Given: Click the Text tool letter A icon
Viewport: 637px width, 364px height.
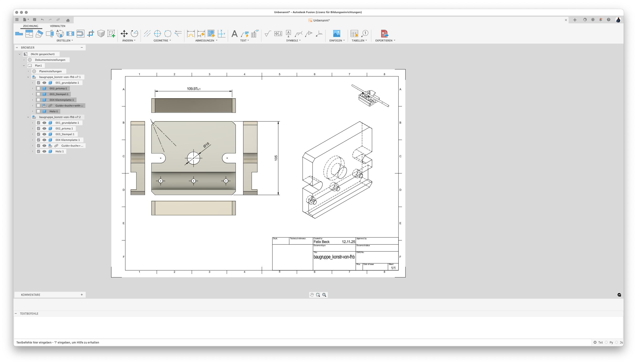Looking at the screenshot, I should pyautogui.click(x=234, y=34).
